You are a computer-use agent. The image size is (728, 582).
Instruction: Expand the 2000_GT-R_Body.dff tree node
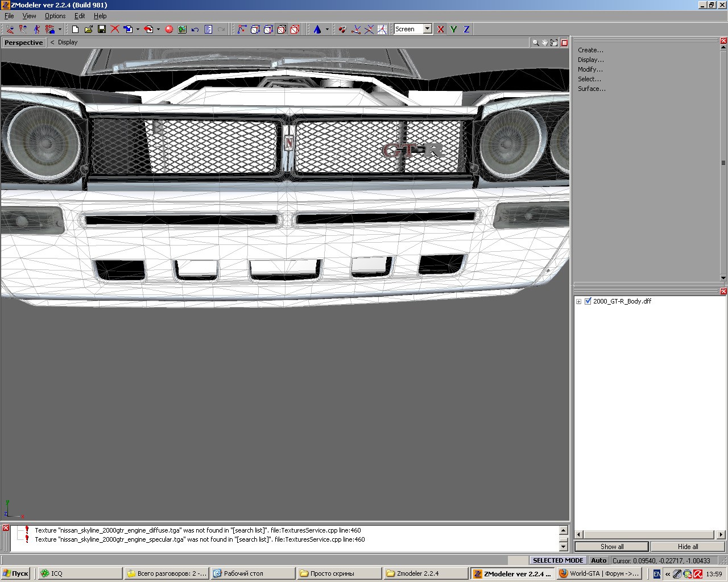click(x=579, y=302)
